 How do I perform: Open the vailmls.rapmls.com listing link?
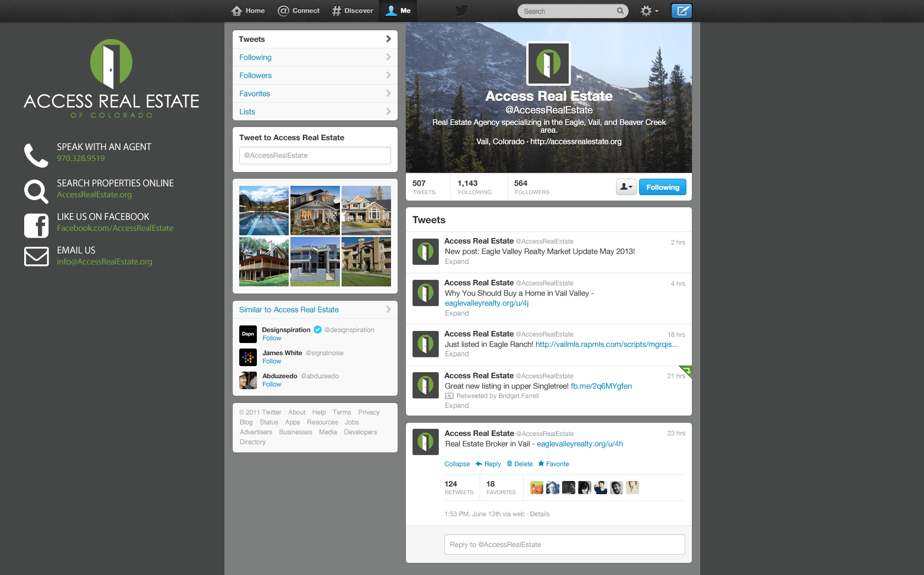607,344
